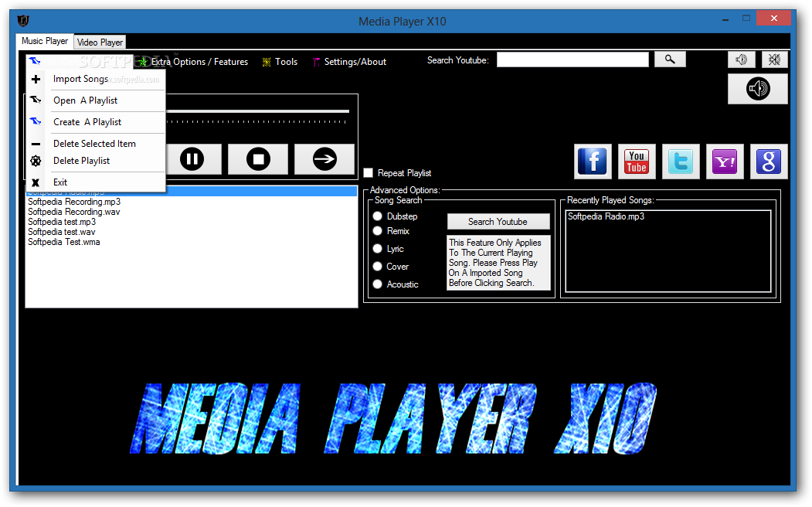Click the song position seek bar
The image size is (812, 507).
[x=257, y=111]
